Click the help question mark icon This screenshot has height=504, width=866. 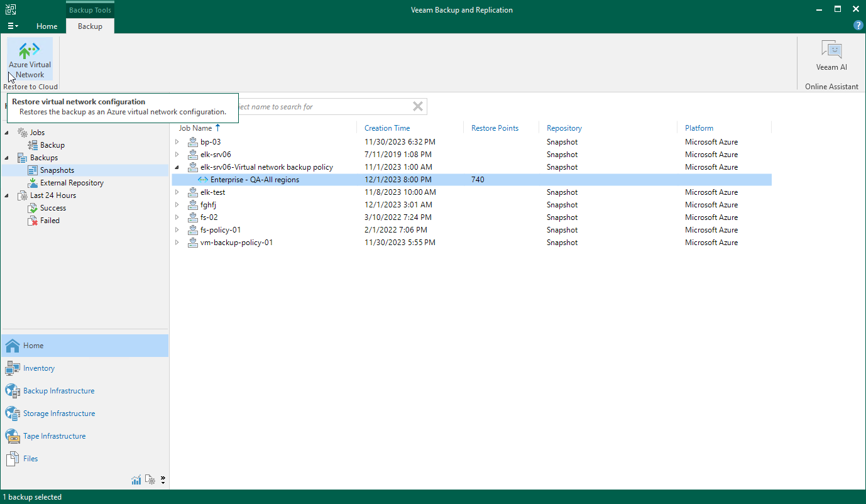(858, 26)
